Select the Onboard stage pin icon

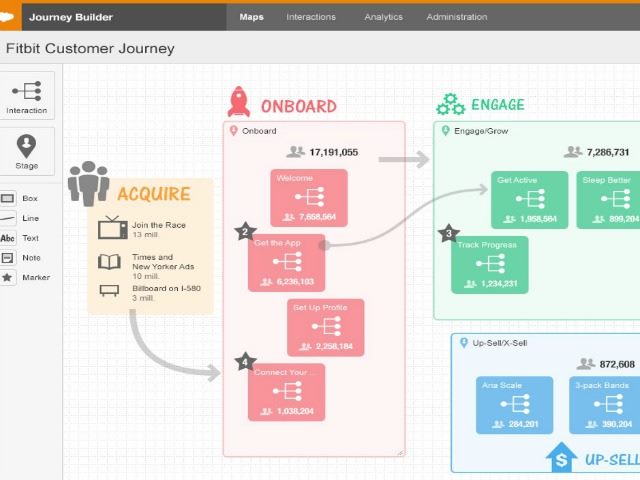[233, 131]
